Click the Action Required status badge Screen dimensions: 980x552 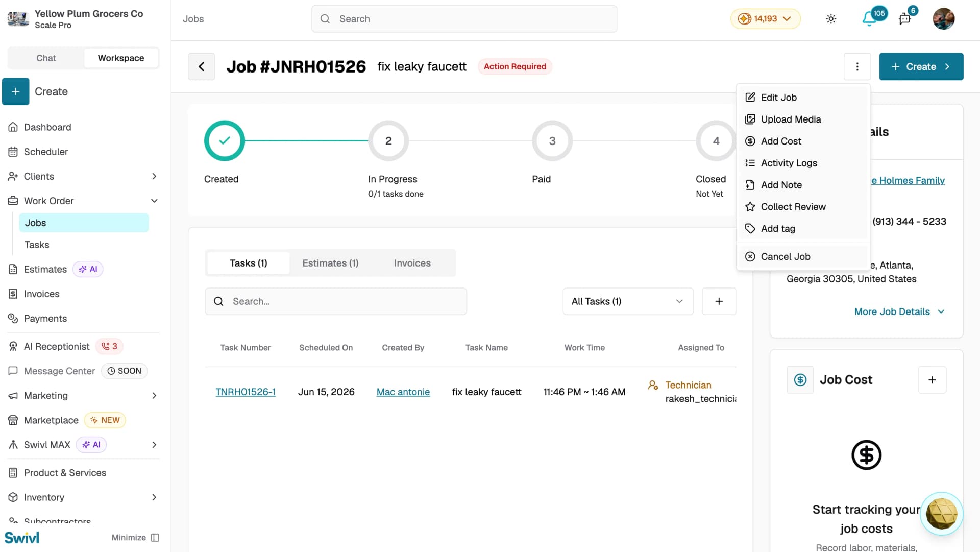(514, 66)
